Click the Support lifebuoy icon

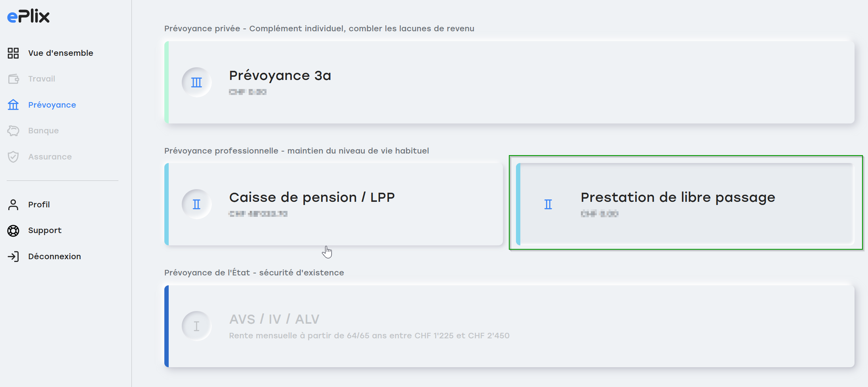coord(13,230)
